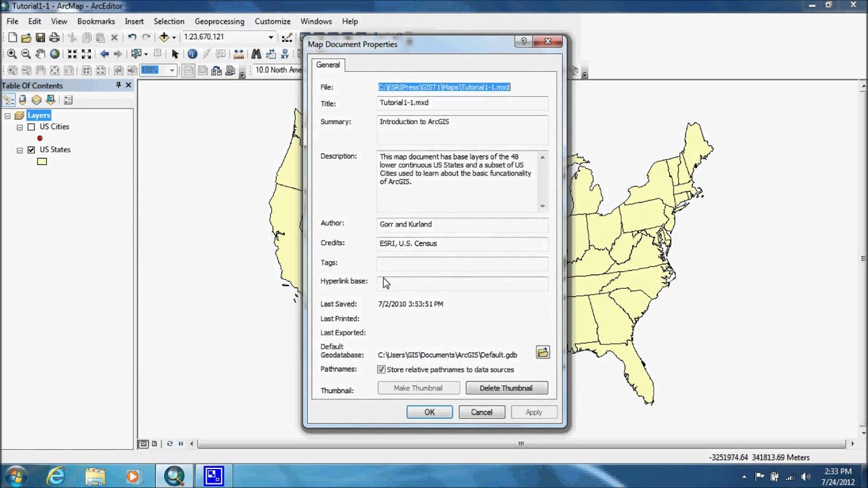Enable the US Cities layer checkbox
Viewport: 868px width, 488px height.
pyautogui.click(x=31, y=127)
